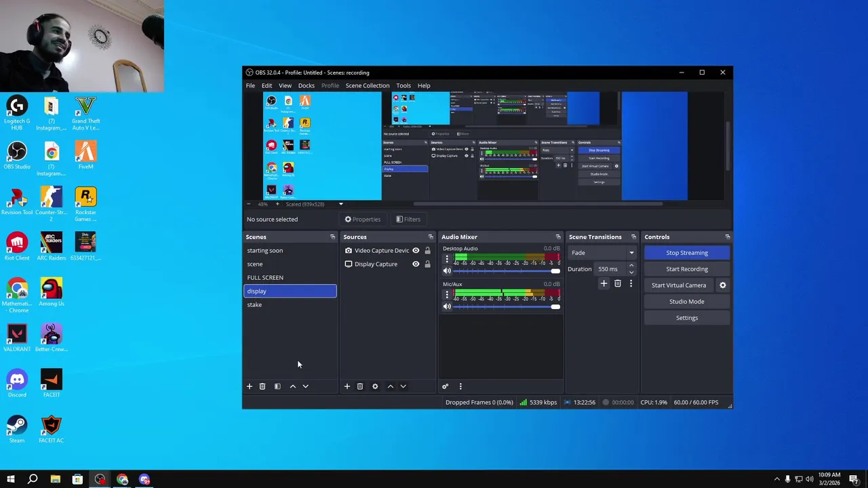Screen dimensions: 868x488
Task: Open Fade transition dropdown
Action: 603,253
